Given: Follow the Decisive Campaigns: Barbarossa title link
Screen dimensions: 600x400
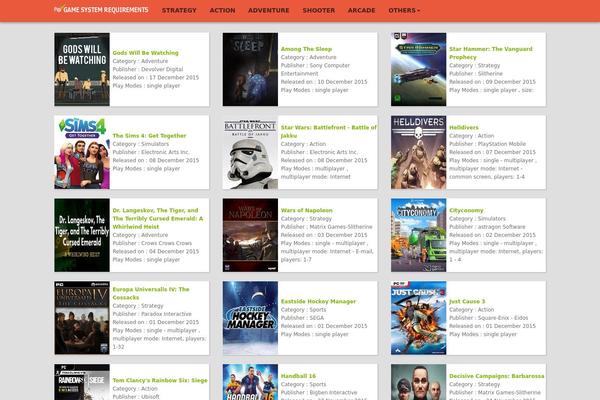Looking at the screenshot, I should coord(497,376).
